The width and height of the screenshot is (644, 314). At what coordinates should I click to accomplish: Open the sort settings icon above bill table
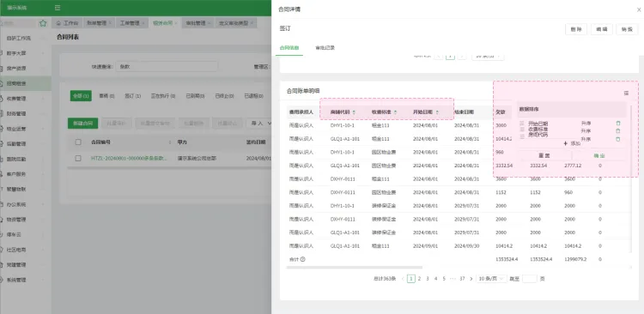[626, 94]
